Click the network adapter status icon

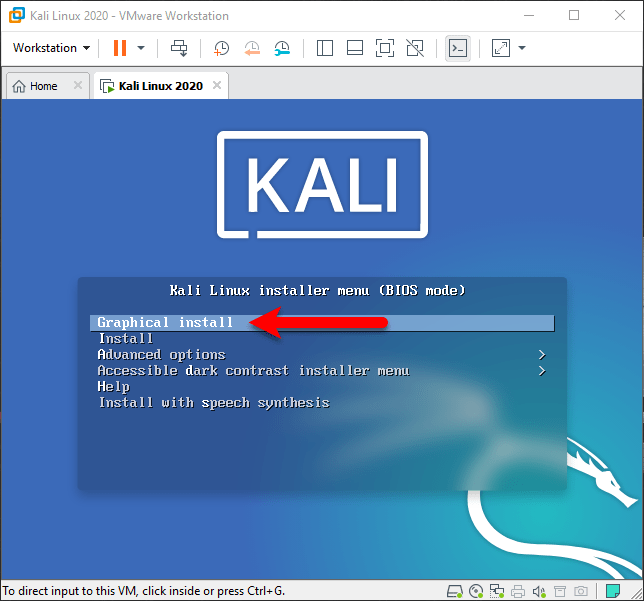click(x=497, y=592)
